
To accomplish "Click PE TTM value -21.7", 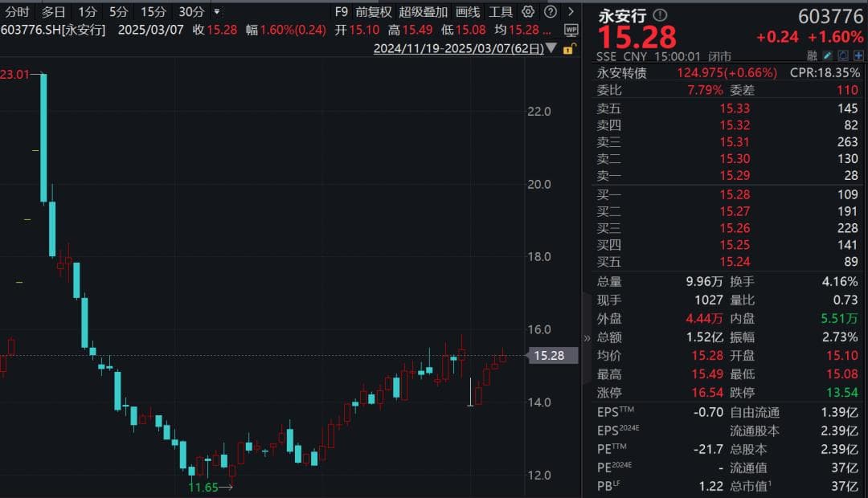I will (x=709, y=449).
